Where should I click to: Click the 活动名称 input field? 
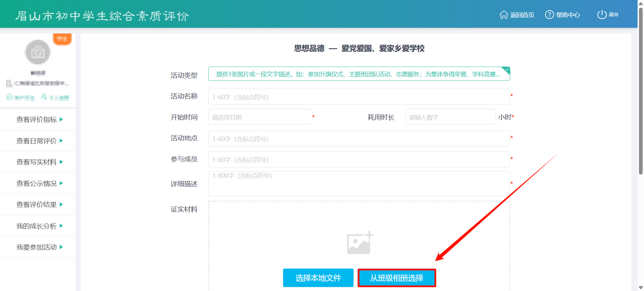click(x=359, y=97)
